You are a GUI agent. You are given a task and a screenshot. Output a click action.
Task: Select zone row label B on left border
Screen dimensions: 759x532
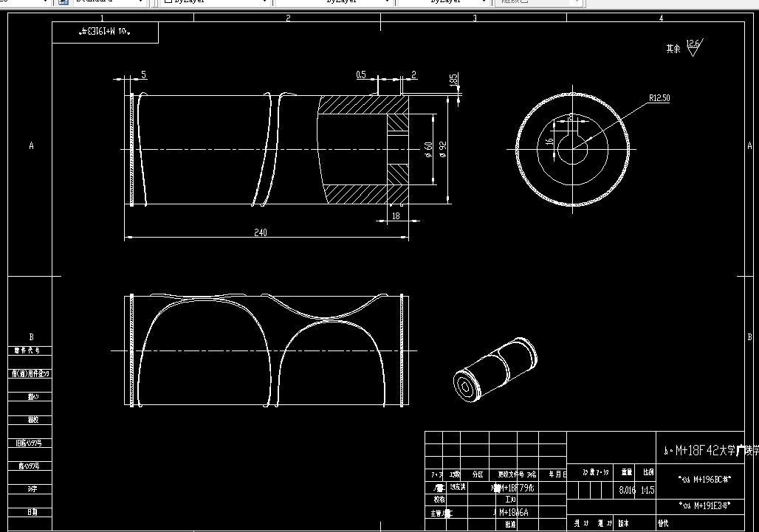point(32,336)
